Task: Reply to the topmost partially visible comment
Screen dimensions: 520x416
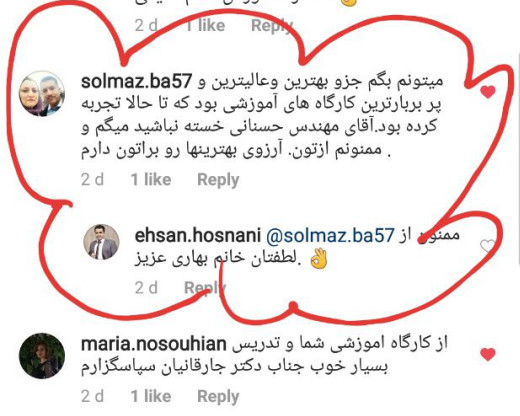Action: pos(272,26)
